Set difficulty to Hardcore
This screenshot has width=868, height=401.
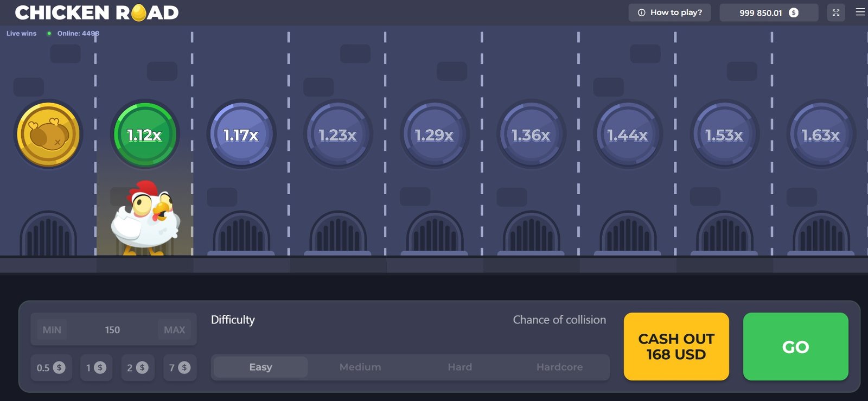coord(559,367)
